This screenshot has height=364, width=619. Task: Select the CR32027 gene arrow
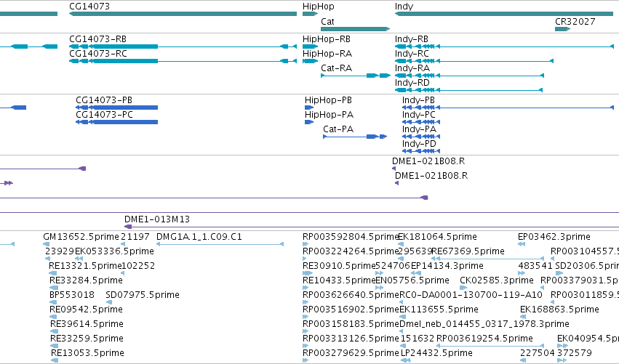tap(562, 29)
